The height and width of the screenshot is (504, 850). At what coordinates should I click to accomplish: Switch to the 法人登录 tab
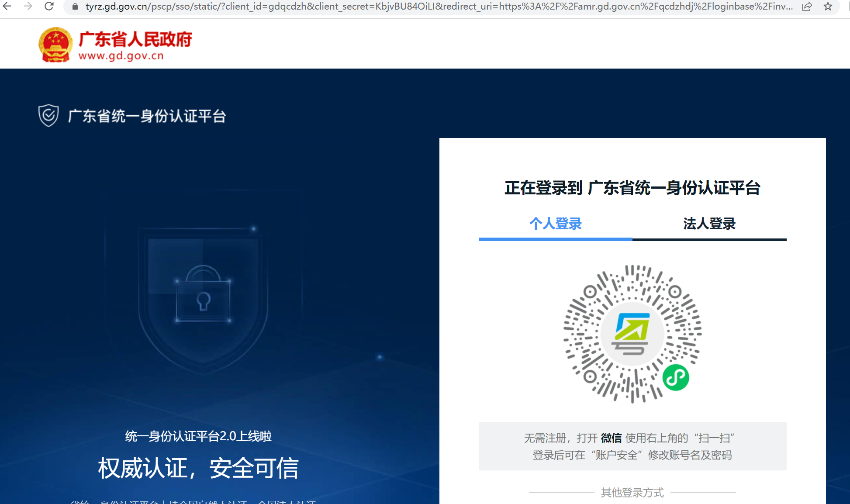[709, 224]
